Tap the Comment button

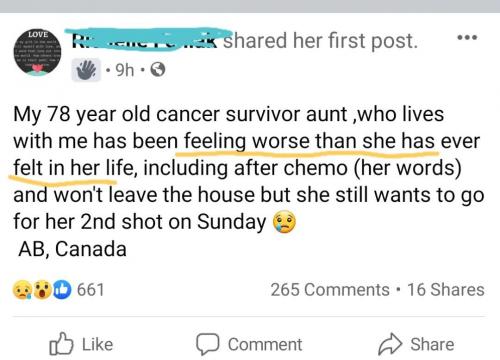tap(249, 344)
